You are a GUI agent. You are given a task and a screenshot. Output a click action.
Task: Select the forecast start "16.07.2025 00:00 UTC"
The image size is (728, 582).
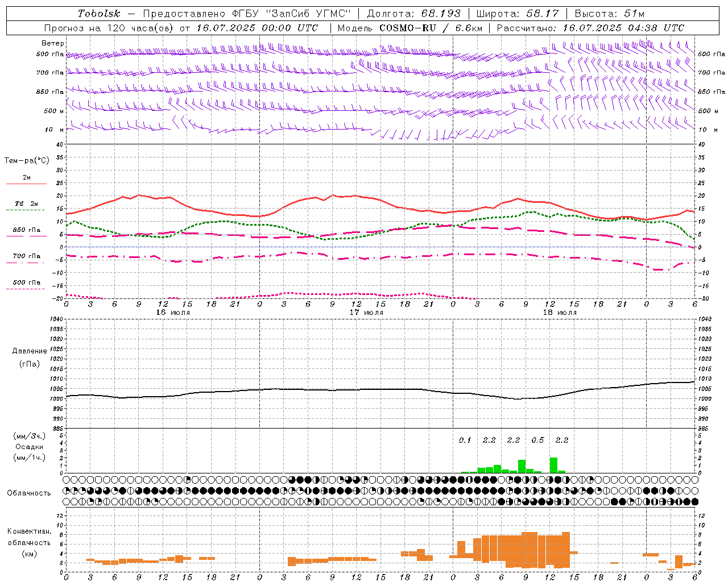tap(257, 28)
